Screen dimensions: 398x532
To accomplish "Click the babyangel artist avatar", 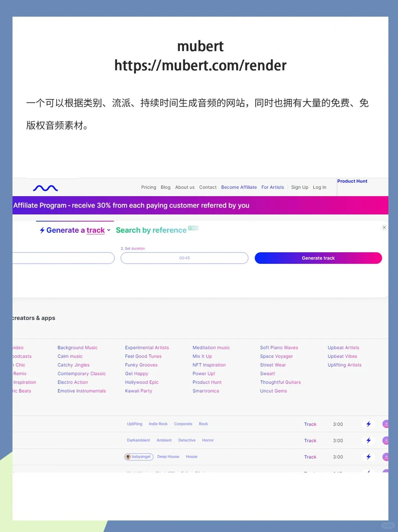I will (128, 456).
